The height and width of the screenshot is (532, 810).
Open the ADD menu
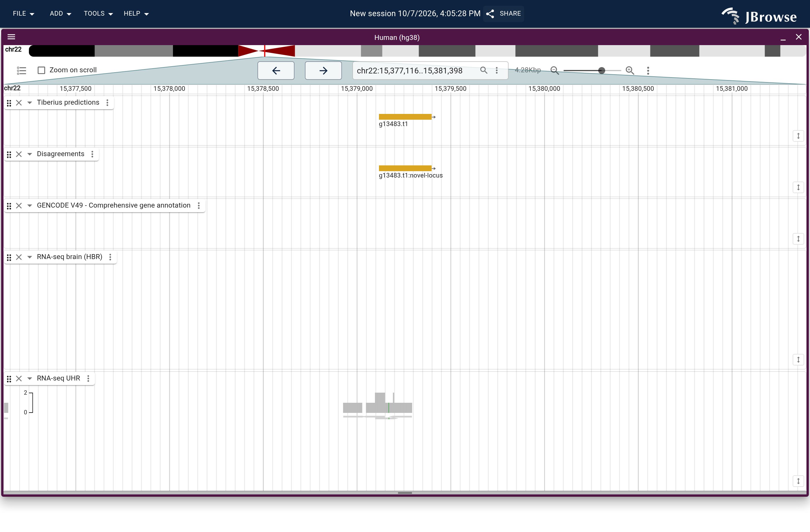click(x=60, y=14)
